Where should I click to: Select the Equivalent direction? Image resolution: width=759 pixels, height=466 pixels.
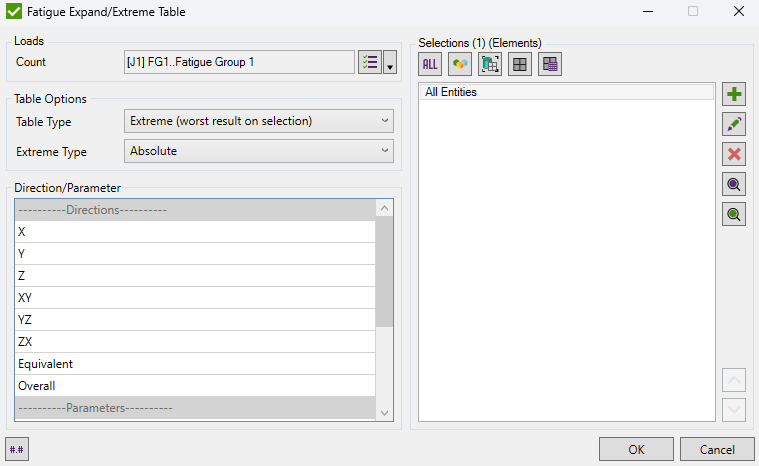(195, 364)
